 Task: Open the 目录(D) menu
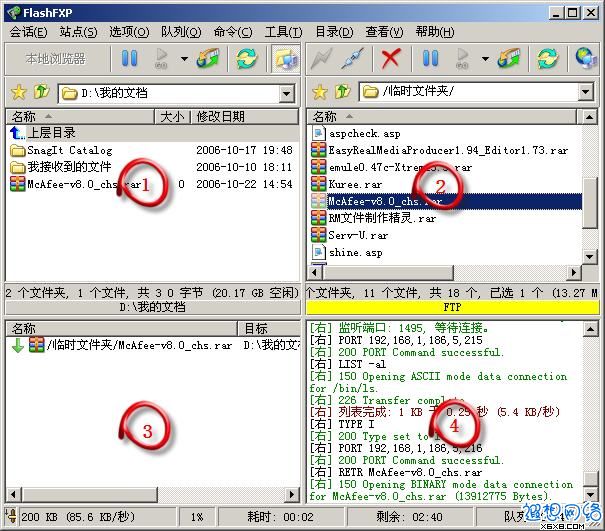point(334,32)
